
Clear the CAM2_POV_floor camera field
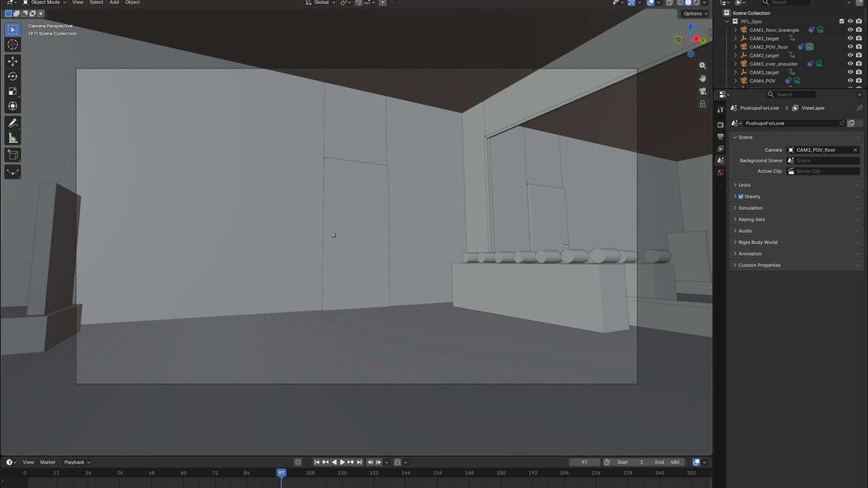pos(855,150)
